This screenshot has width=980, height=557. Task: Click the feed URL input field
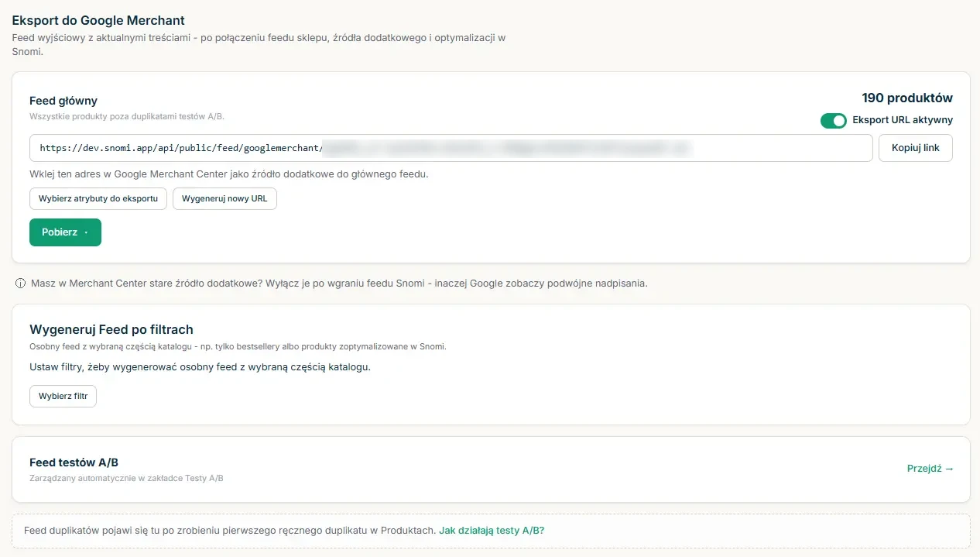pos(451,148)
